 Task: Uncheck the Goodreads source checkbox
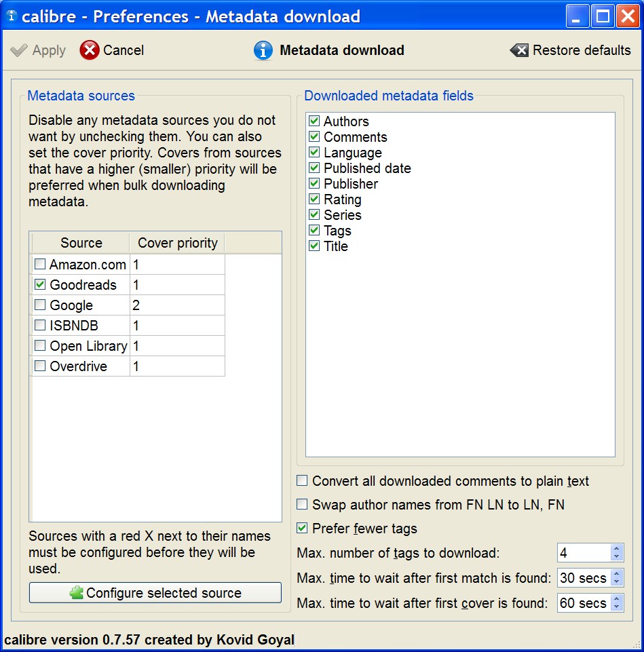[x=40, y=284]
